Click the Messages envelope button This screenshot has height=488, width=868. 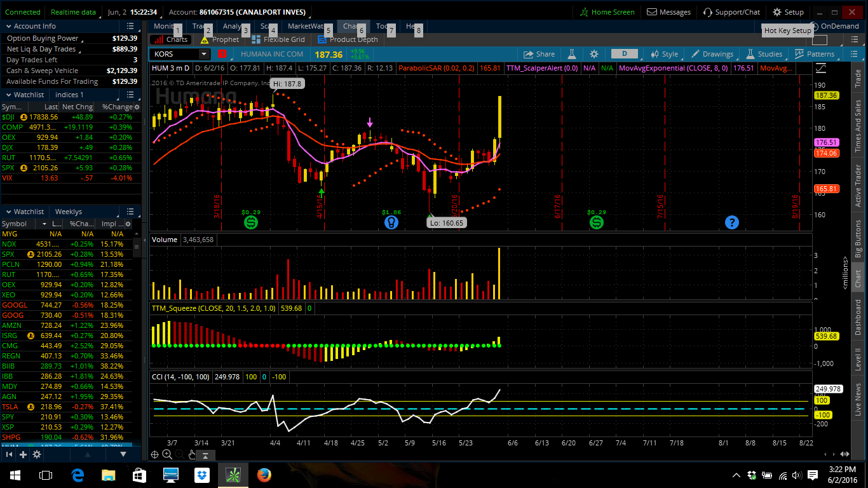(669, 12)
